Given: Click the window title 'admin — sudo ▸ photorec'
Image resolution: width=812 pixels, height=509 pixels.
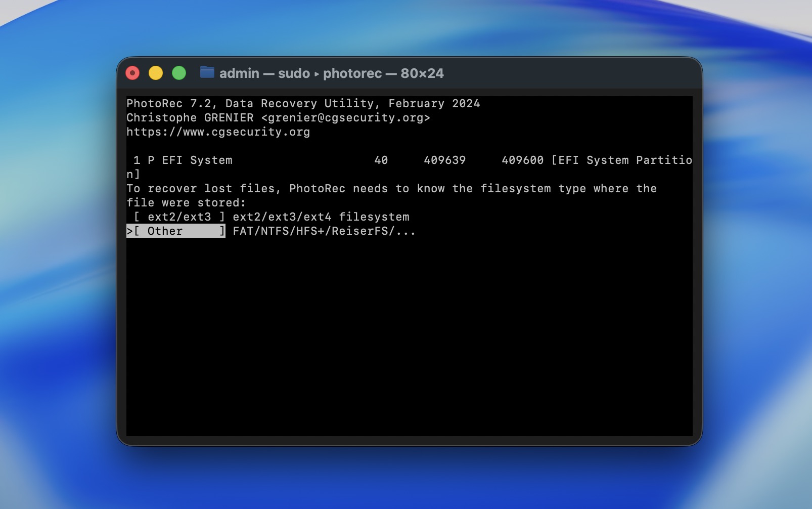Looking at the screenshot, I should click(x=331, y=73).
